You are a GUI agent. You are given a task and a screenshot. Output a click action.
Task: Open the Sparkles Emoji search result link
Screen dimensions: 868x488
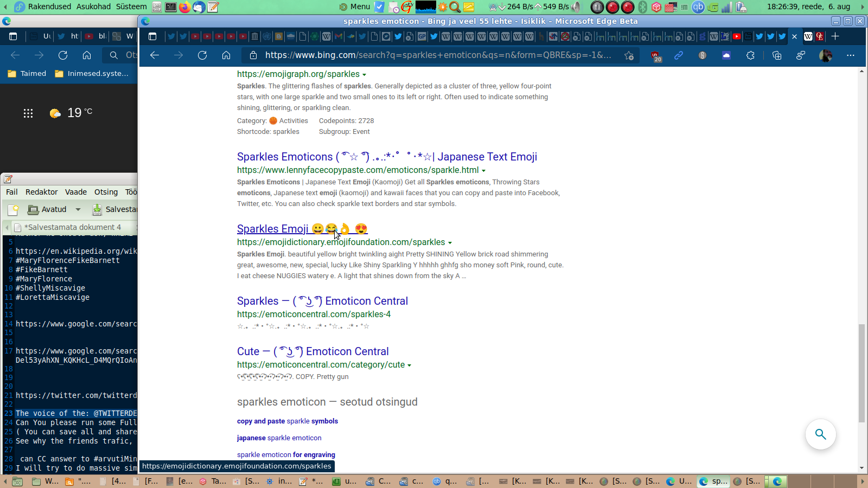[x=273, y=229]
